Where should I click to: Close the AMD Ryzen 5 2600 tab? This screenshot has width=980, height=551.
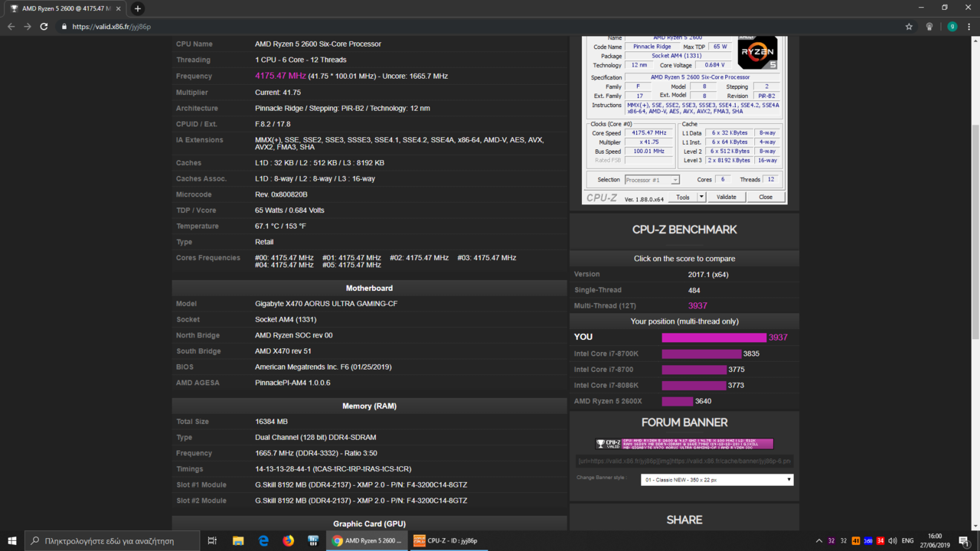pos(118,8)
